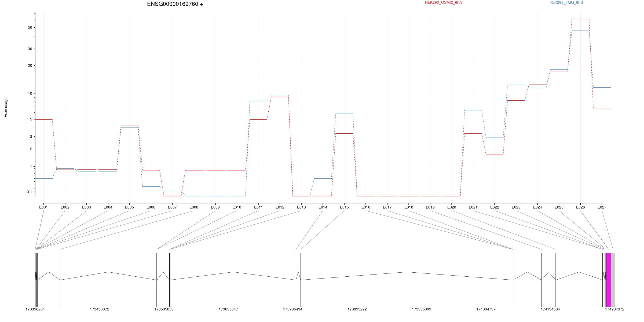Screen dimensions: 644x322
Task: Click the red E026 usage peak line
Action: click(x=580, y=19)
